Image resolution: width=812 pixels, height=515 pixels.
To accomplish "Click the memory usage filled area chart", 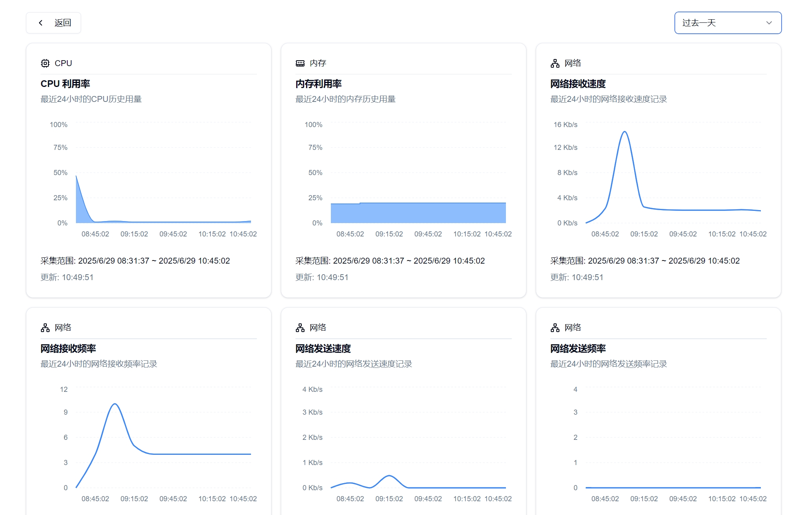I will 418,213.
